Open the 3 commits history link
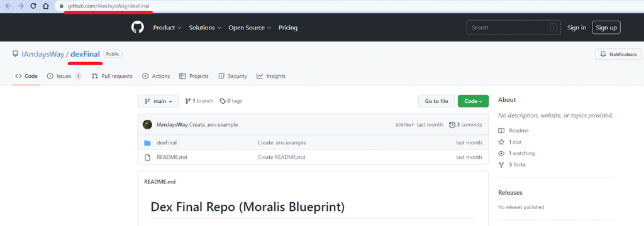The width and height of the screenshot is (644, 226). click(466, 125)
